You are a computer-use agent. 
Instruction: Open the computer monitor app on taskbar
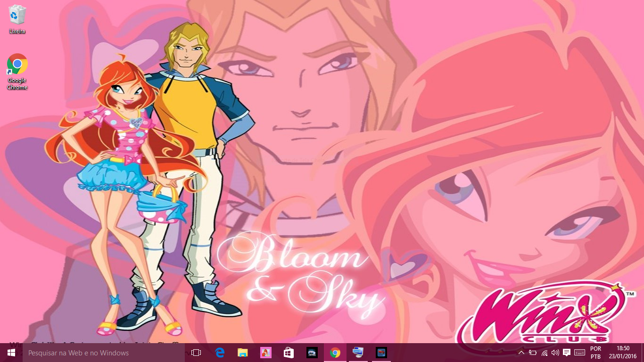[x=358, y=353]
